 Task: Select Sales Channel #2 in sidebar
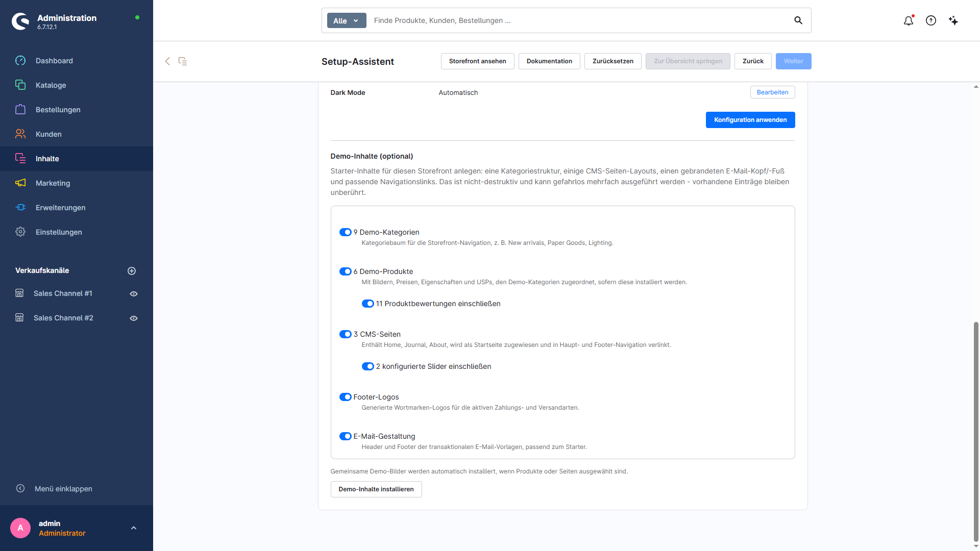[63, 318]
